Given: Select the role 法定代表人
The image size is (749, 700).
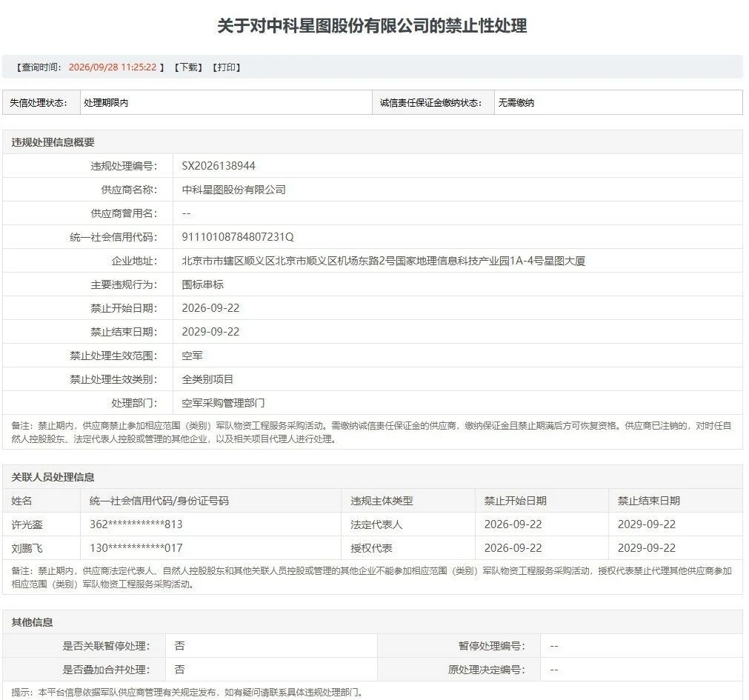Looking at the screenshot, I should tap(376, 524).
